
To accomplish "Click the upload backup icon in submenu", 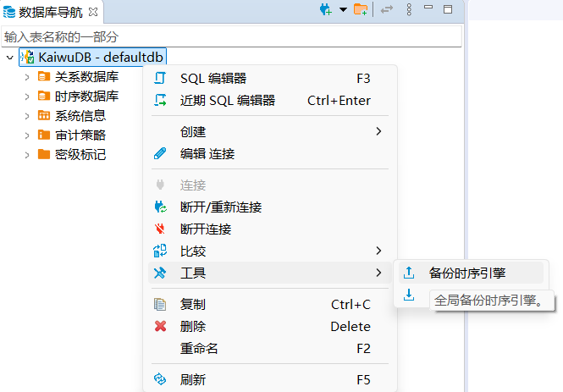I will [x=409, y=273].
